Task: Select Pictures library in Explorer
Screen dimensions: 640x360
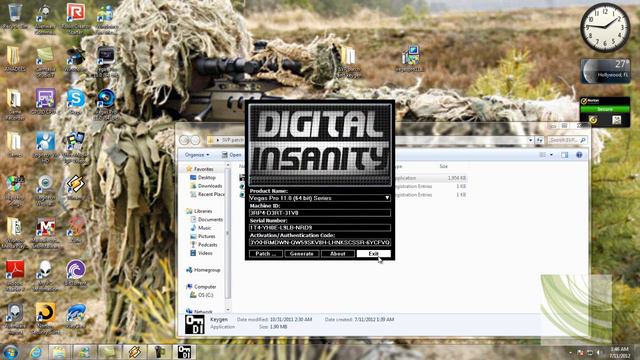Action: [204, 236]
